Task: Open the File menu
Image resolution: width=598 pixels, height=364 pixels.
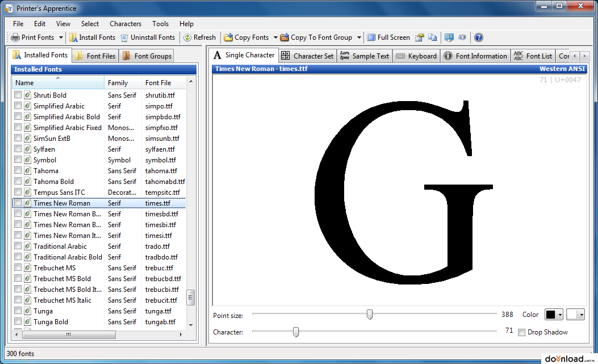Action: [18, 24]
